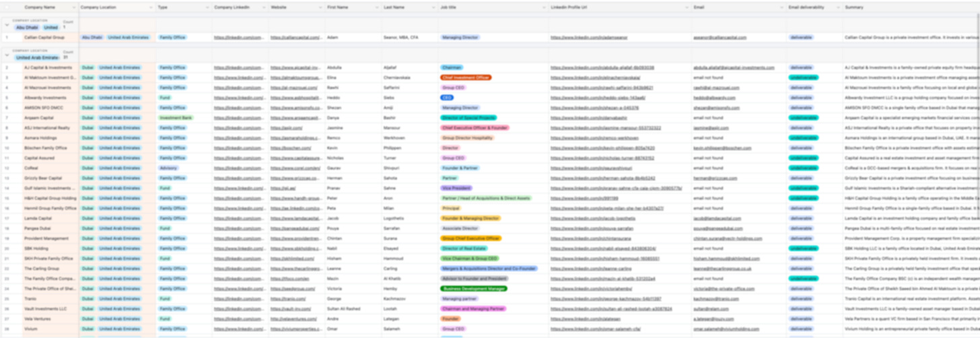
Task: Open the Linkedin Profile Url column dropdown arrow
Action: (x=687, y=7)
